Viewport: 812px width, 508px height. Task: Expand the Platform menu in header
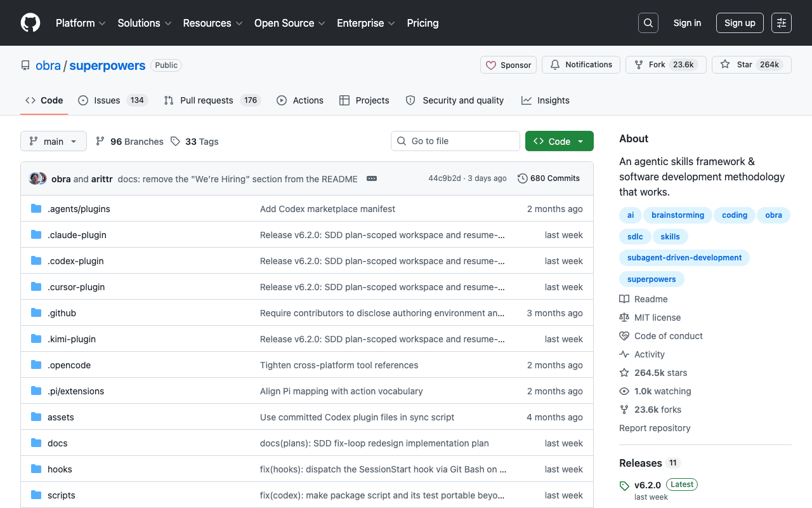coord(81,23)
